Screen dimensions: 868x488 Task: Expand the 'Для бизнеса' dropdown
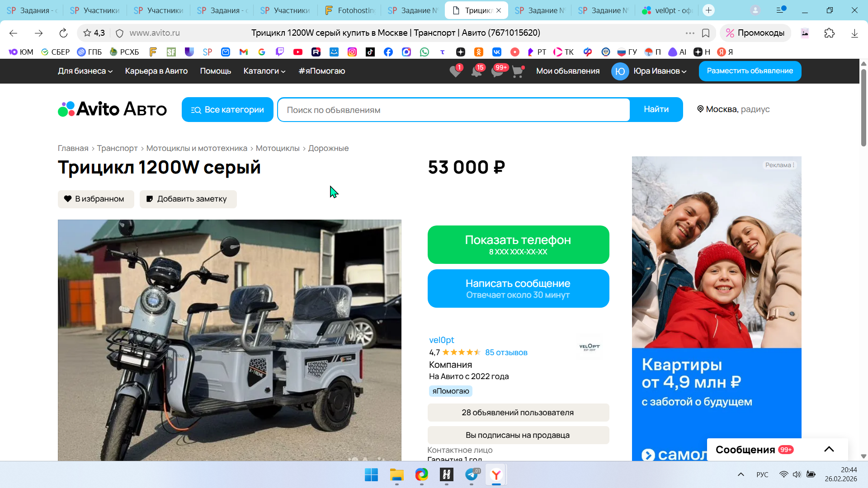(x=85, y=71)
